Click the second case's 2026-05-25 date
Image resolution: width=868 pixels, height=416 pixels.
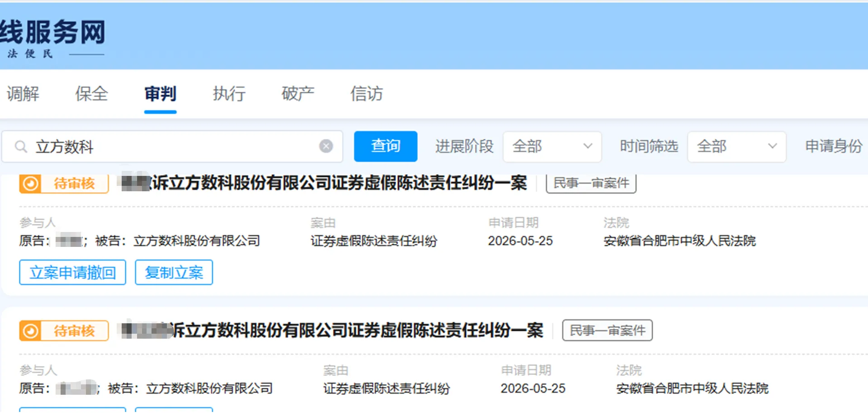[x=533, y=388]
